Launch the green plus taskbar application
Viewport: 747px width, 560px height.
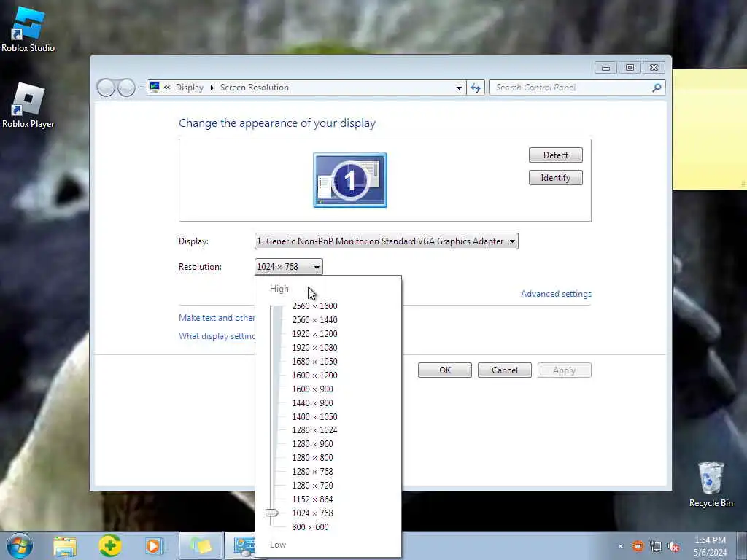click(x=110, y=545)
